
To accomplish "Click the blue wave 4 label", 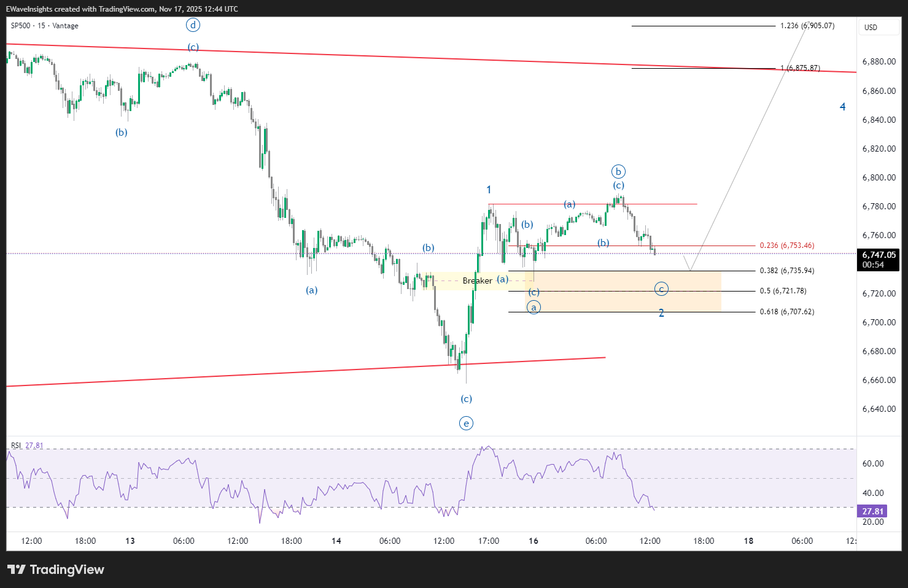I will pos(842,107).
